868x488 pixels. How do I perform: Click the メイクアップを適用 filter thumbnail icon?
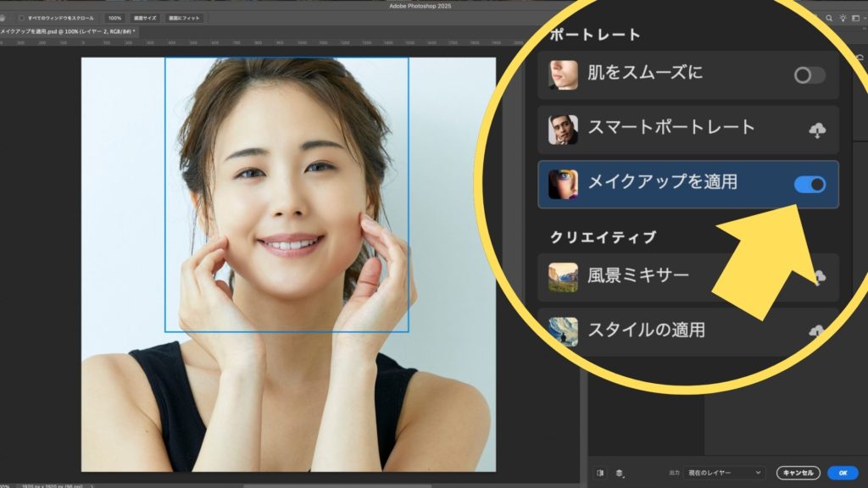(x=563, y=184)
